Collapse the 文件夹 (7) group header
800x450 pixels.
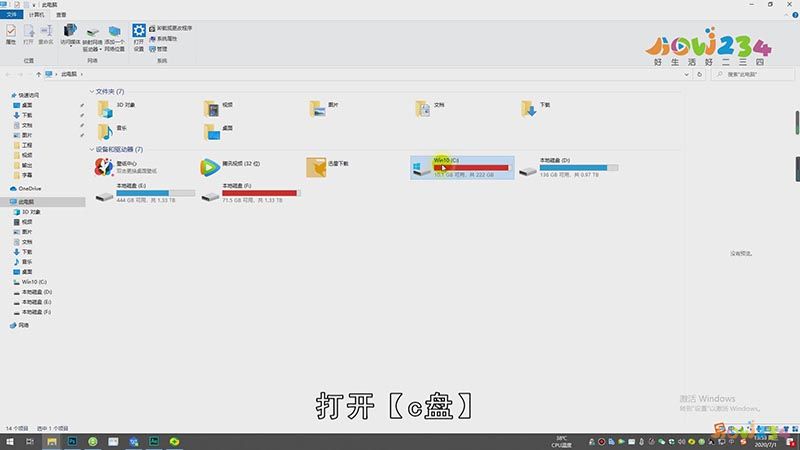[92, 91]
